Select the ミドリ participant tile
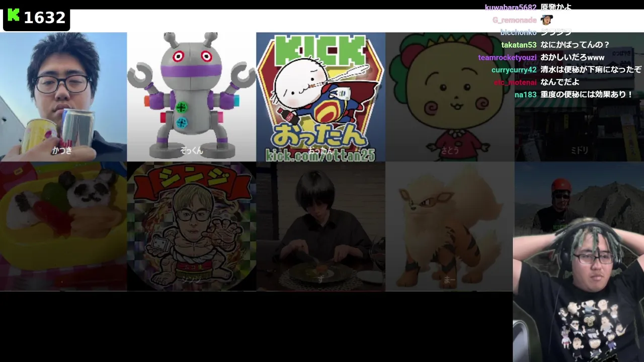This screenshot has width=644, height=362. click(579, 97)
